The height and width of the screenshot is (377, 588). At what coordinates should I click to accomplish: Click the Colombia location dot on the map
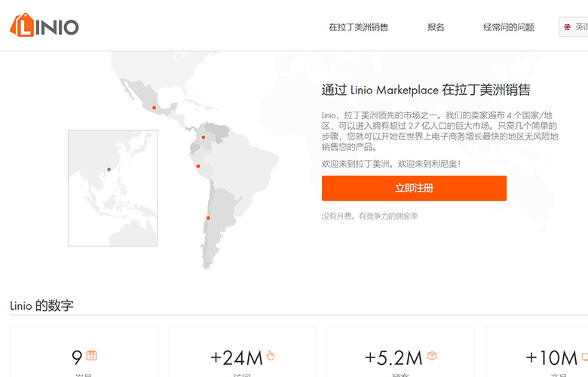pyautogui.click(x=204, y=137)
